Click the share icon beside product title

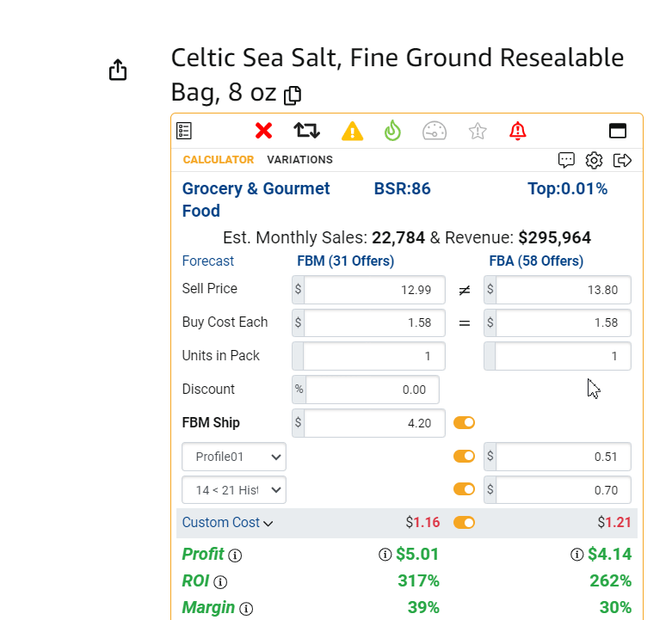(x=118, y=71)
